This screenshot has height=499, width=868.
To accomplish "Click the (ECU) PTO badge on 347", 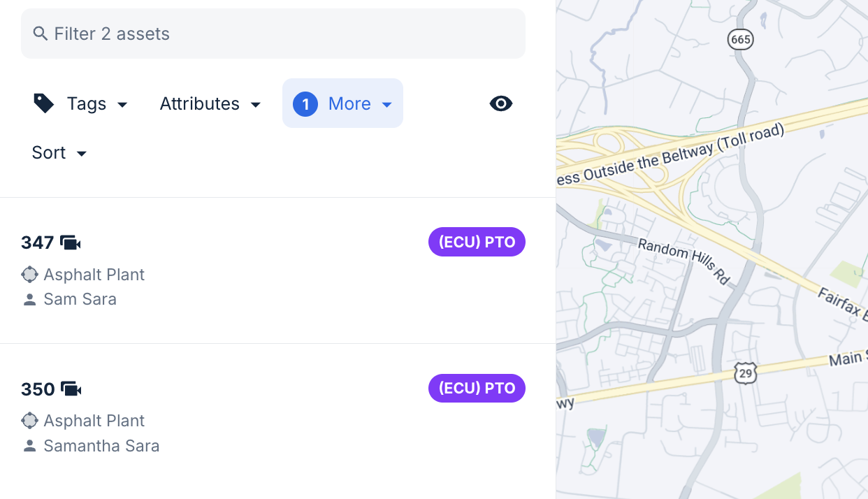I will [x=477, y=243].
